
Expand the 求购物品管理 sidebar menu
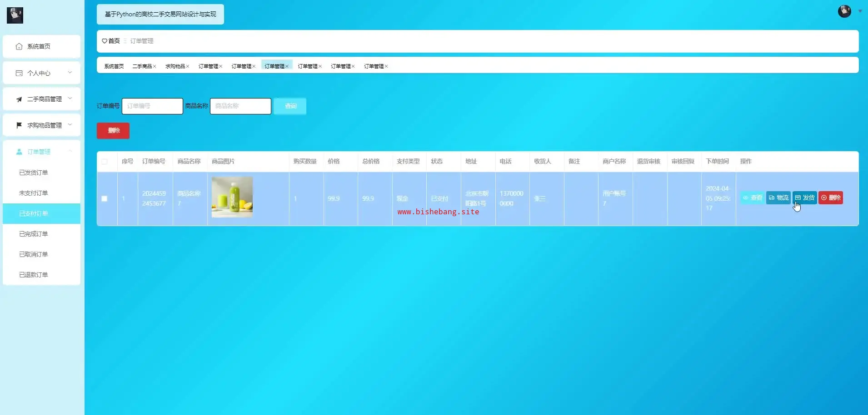41,125
